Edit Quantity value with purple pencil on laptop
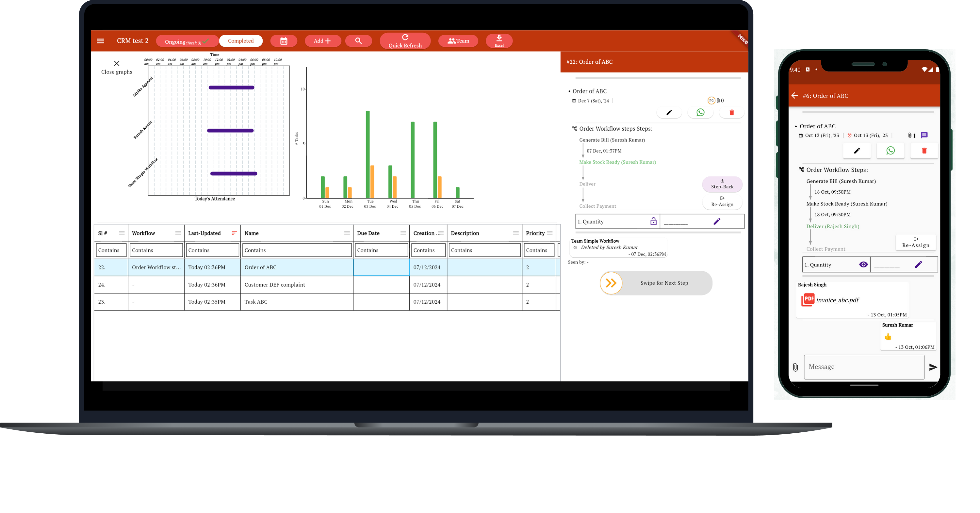Viewport: 980px width, 513px height. [717, 221]
